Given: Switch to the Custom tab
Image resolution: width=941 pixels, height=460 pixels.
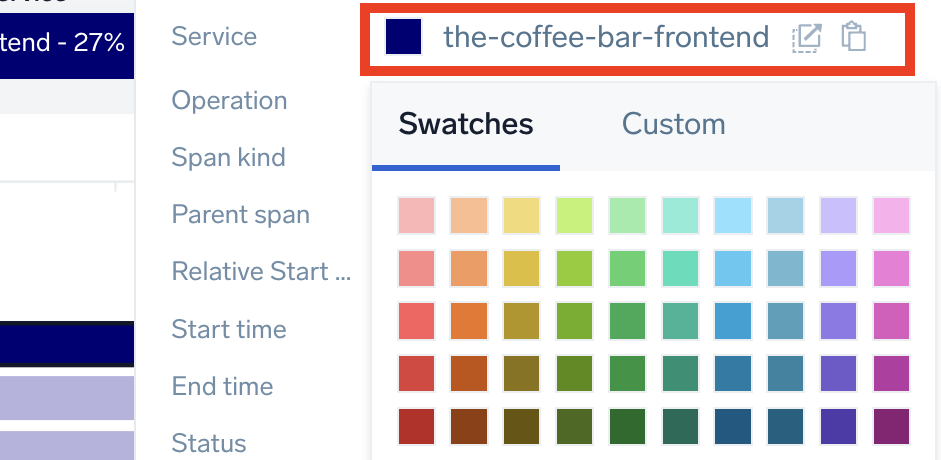Looking at the screenshot, I should click(x=673, y=125).
